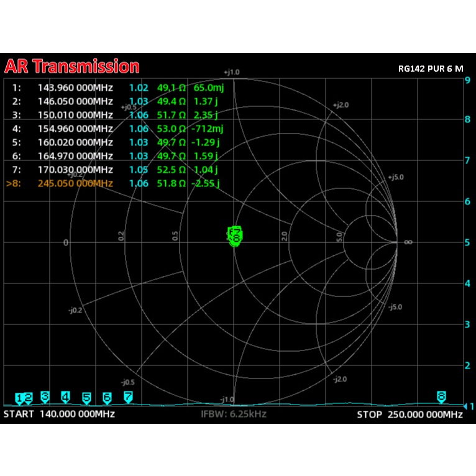Select marker 6 on the frequency axis

pos(107,398)
